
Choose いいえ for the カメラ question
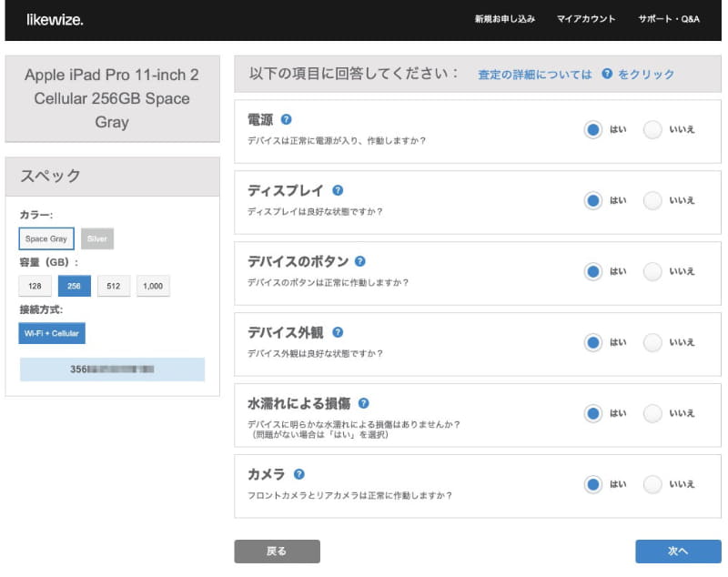click(x=652, y=484)
